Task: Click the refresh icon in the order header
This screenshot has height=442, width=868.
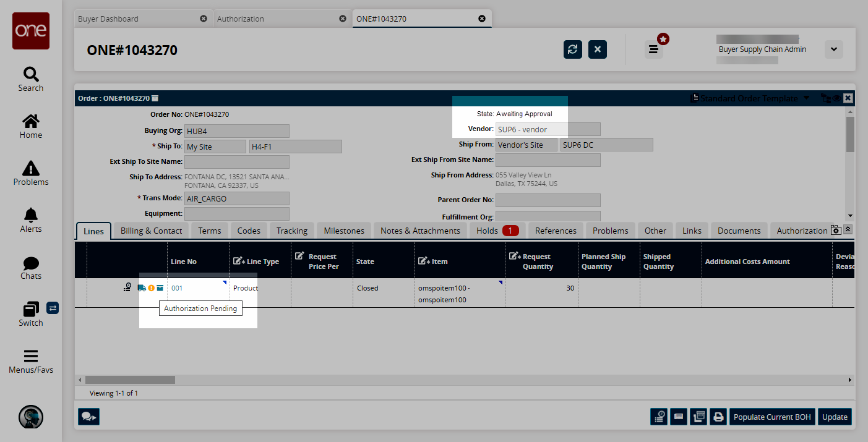Action: tap(572, 49)
